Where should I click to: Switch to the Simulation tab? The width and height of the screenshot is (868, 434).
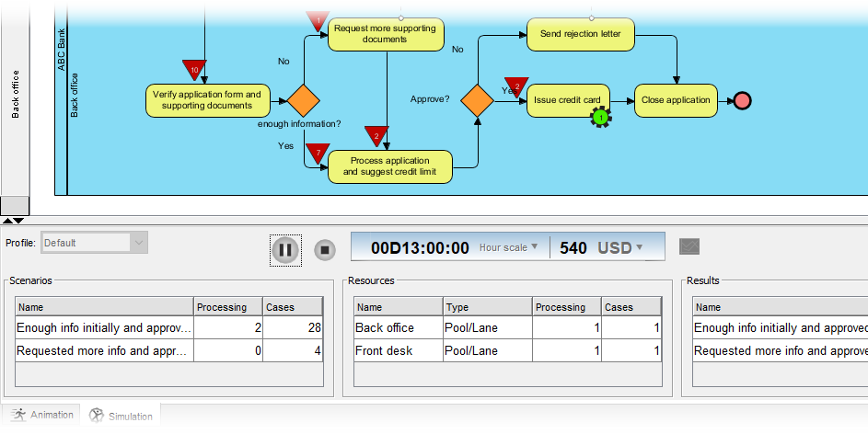tap(121, 416)
